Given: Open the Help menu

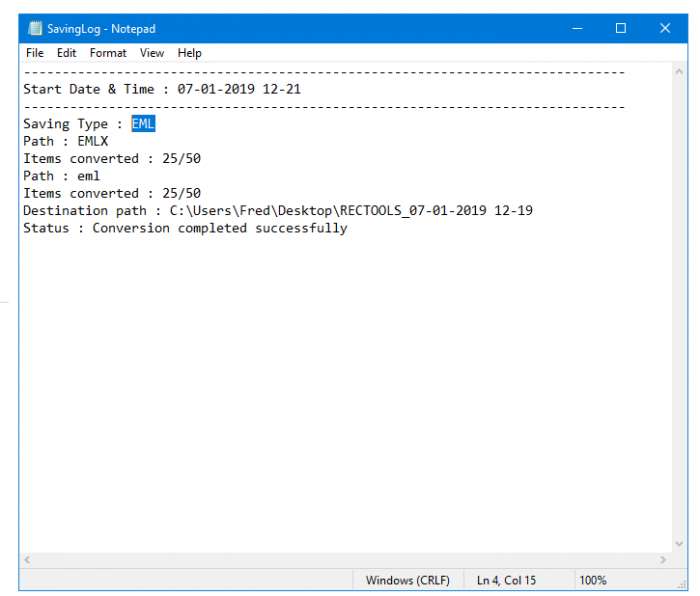Looking at the screenshot, I should coord(189,53).
